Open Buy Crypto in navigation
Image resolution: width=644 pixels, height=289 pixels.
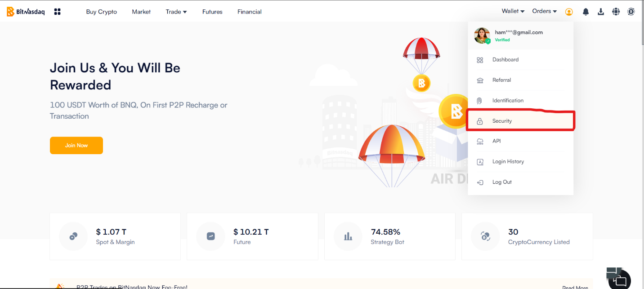[101, 12]
